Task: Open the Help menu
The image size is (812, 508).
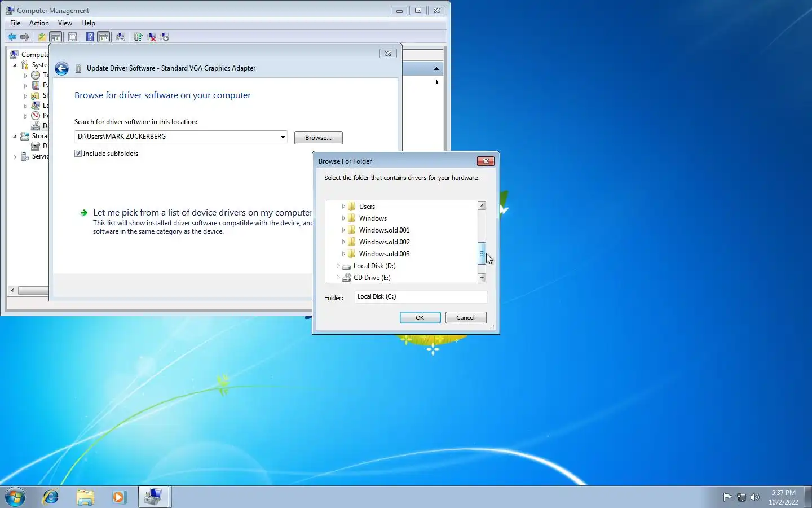Action: coord(88,23)
